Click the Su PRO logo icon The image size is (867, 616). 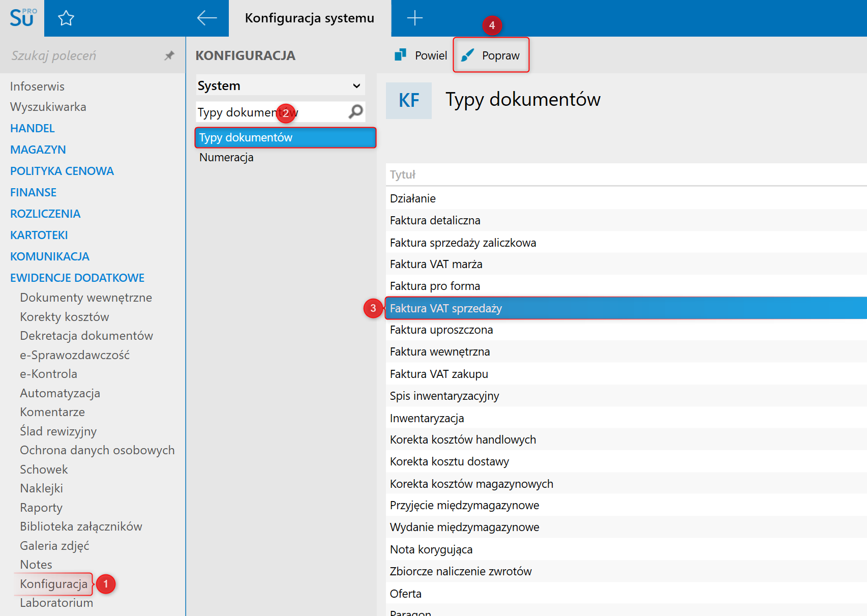(x=23, y=18)
